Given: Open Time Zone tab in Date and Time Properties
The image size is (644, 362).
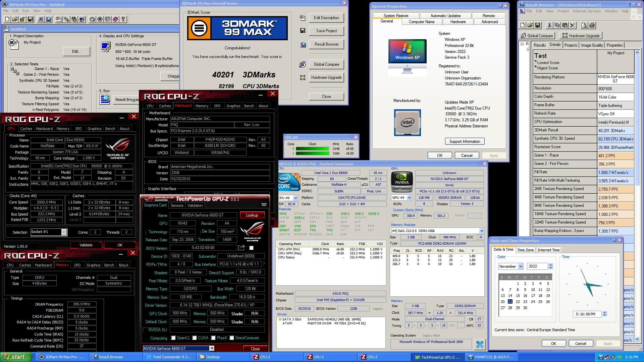Looking at the screenshot, I should [x=525, y=250].
